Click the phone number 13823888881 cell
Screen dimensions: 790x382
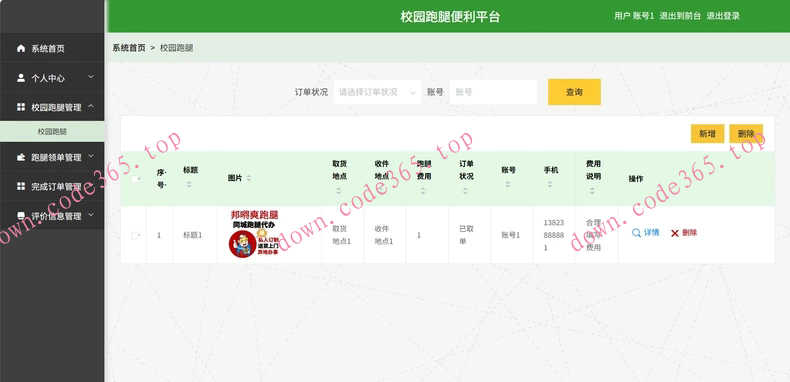(x=554, y=235)
